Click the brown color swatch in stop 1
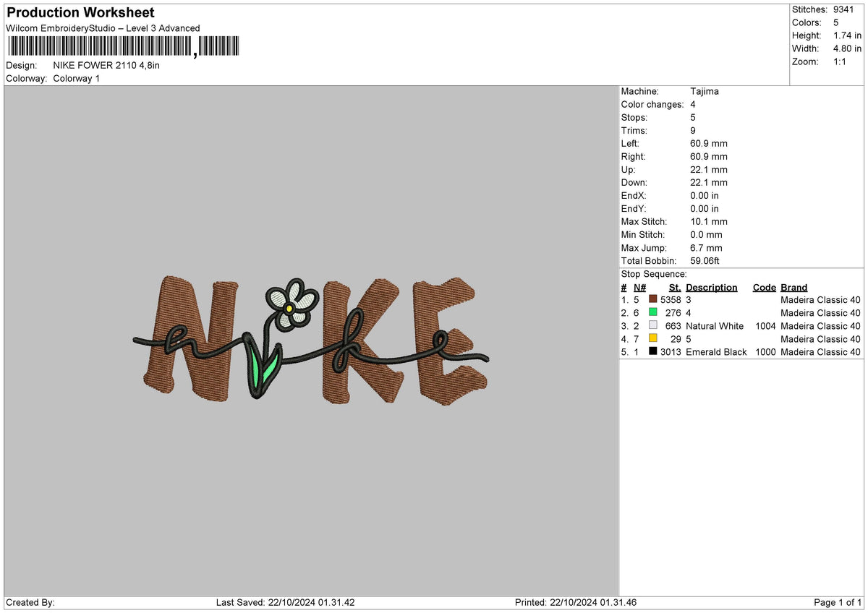This screenshot has width=868, height=613. (x=653, y=299)
